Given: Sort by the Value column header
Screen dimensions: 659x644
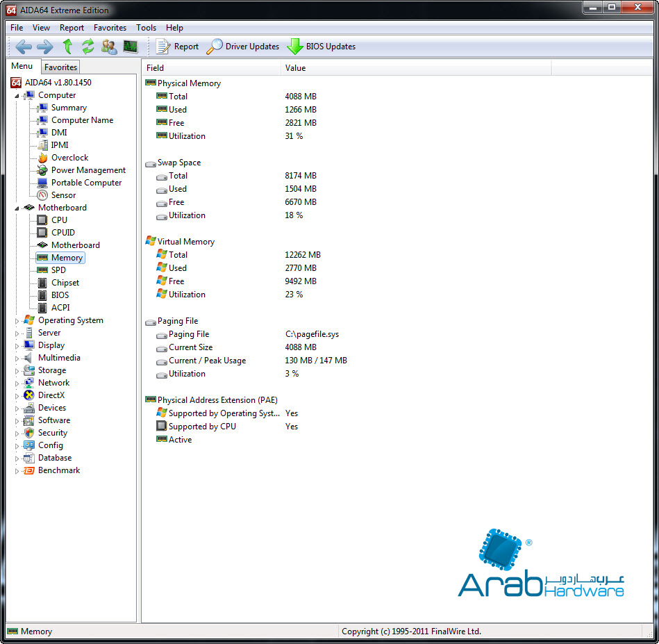Looking at the screenshot, I should click(x=416, y=67).
